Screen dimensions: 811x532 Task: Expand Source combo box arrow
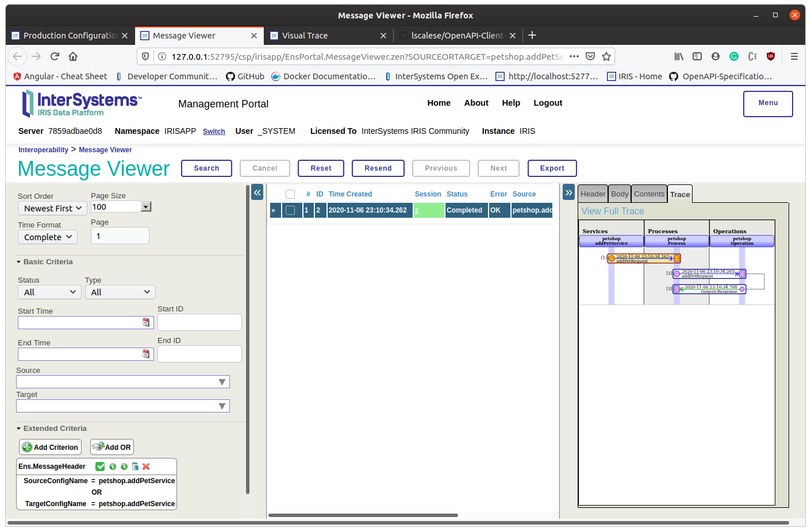(222, 382)
